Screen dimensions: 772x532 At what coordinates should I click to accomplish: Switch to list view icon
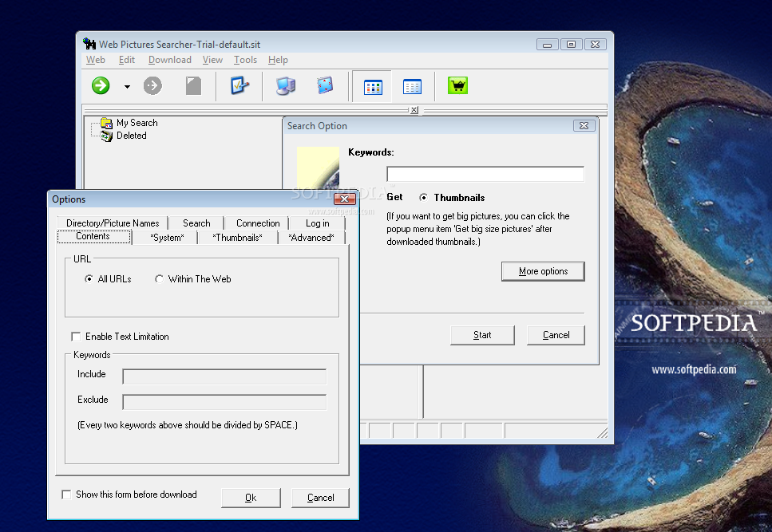coord(412,87)
